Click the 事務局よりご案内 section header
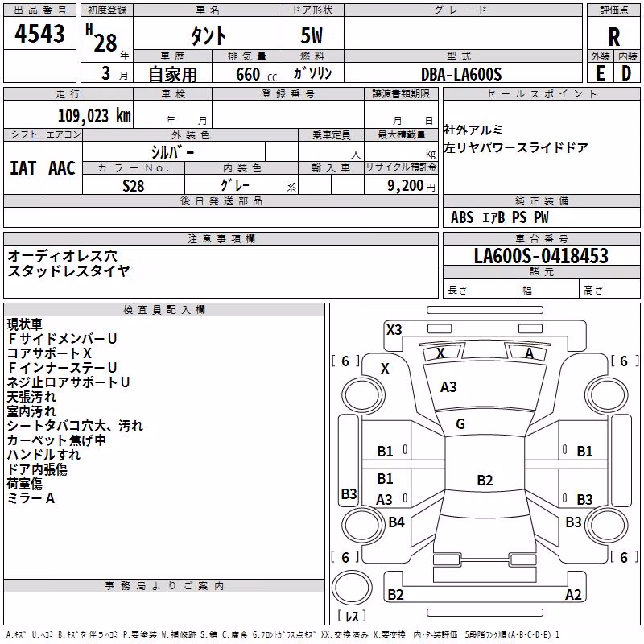 click(x=164, y=586)
